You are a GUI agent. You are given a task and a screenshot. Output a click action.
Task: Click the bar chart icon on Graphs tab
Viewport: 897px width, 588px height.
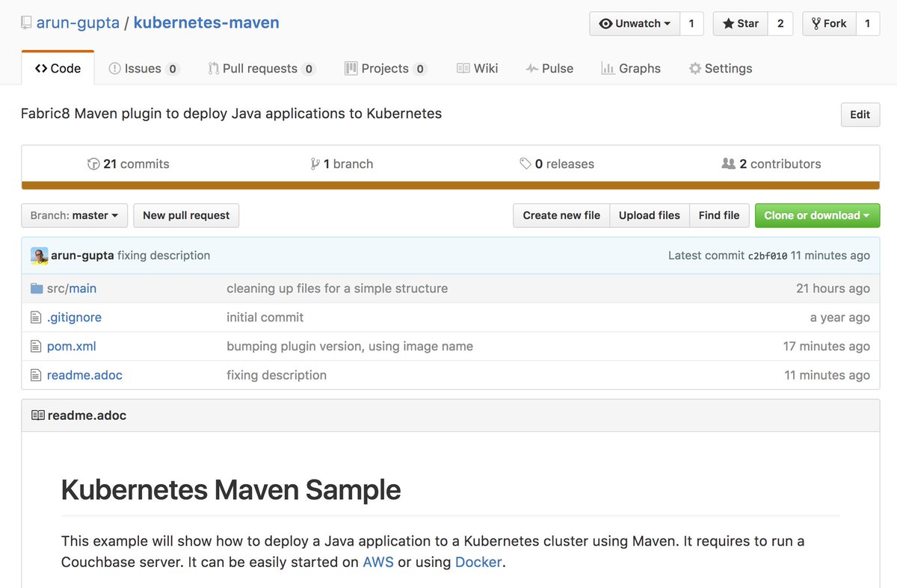[x=608, y=69]
